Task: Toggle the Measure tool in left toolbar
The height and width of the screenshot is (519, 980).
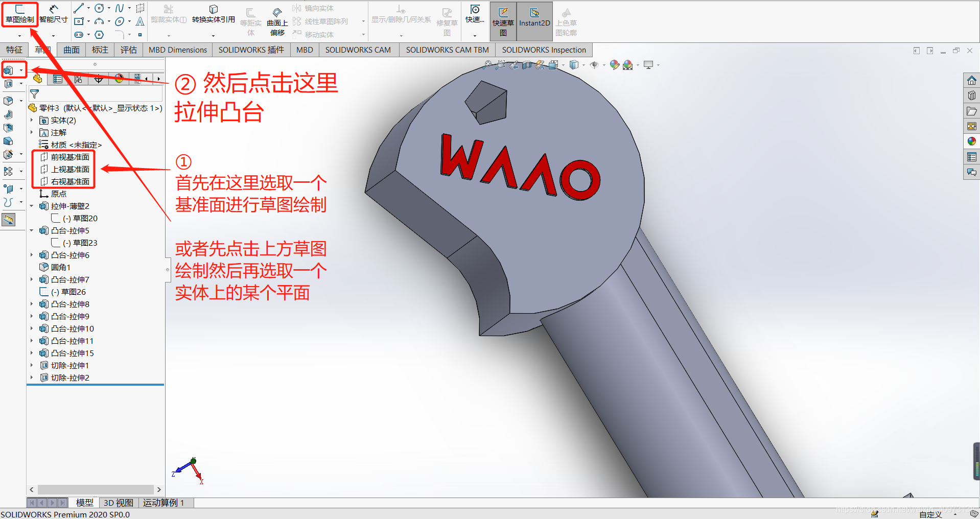Action: (9, 220)
